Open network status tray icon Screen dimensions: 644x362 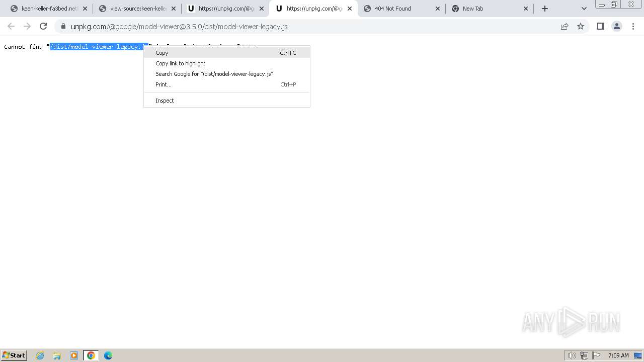pyautogui.click(x=584, y=355)
